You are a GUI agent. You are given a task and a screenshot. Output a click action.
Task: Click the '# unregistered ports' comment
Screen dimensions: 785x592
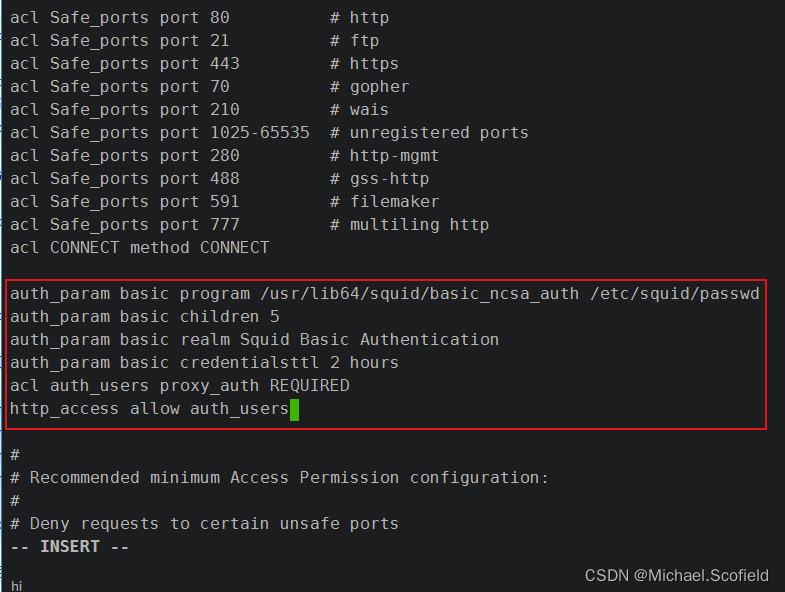(x=429, y=133)
